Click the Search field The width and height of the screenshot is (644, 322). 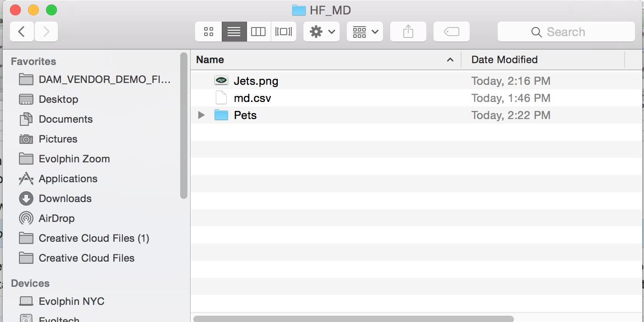point(566,32)
